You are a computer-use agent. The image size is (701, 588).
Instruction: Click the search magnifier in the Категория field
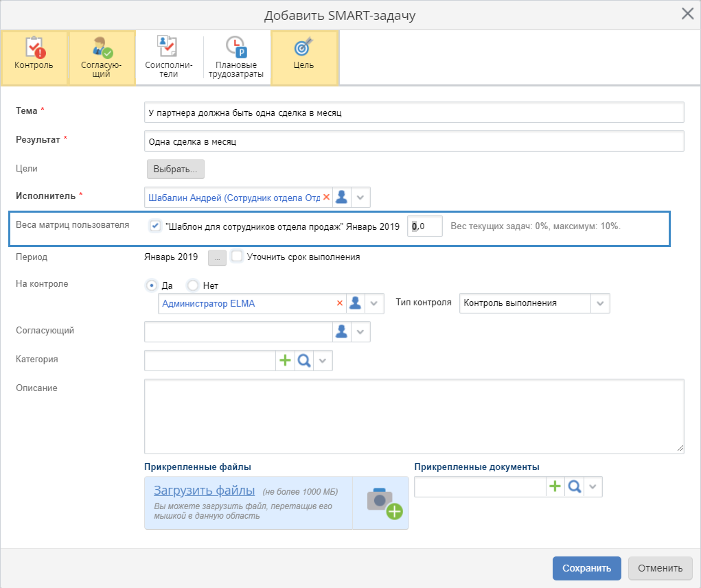[x=304, y=361]
